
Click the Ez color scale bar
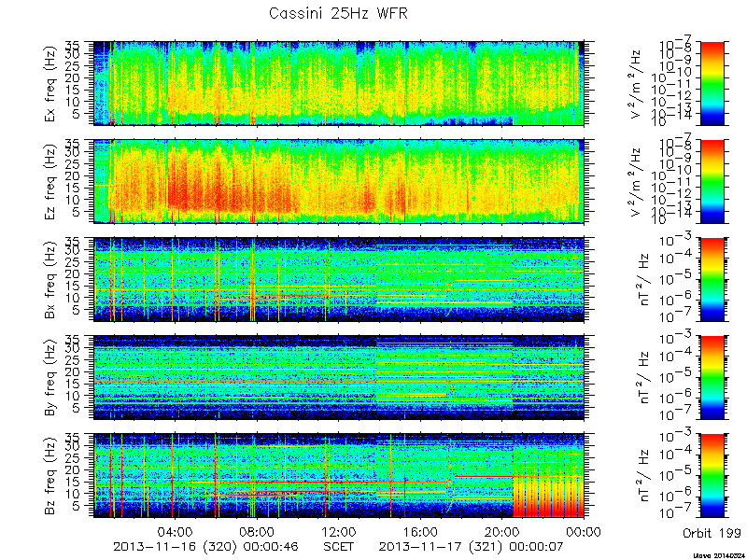(712, 181)
